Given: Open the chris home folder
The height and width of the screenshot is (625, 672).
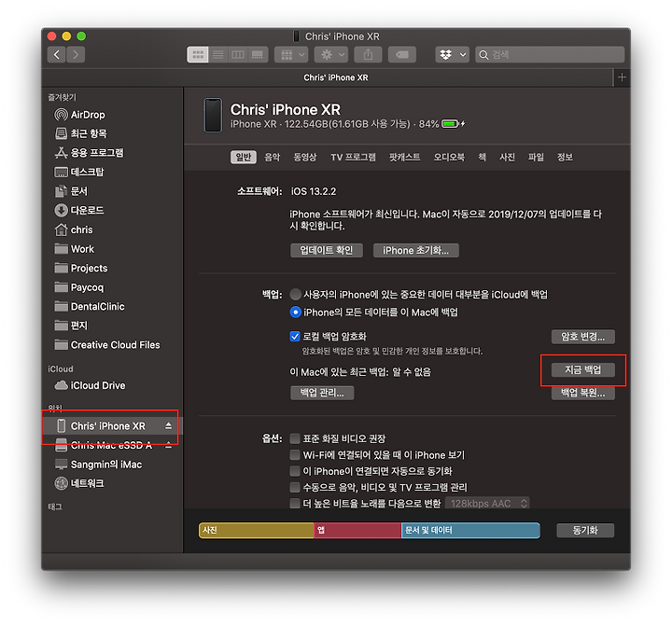Looking at the screenshot, I should point(74,230).
